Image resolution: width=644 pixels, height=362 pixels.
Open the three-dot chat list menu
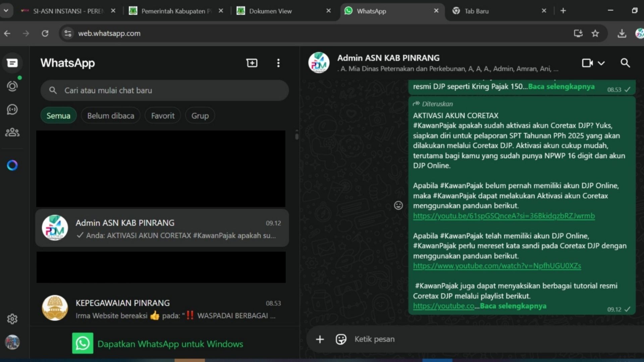tap(278, 63)
